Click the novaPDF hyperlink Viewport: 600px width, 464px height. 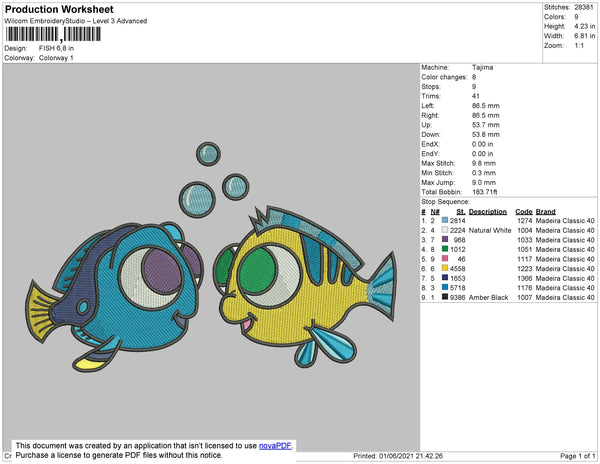tap(276, 446)
